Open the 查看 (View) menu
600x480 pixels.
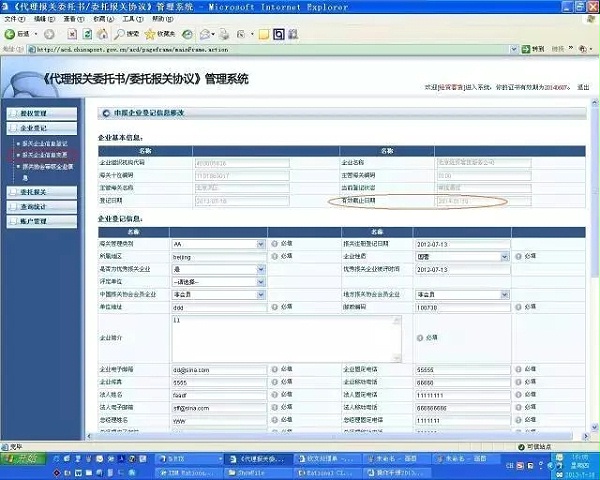(74, 19)
